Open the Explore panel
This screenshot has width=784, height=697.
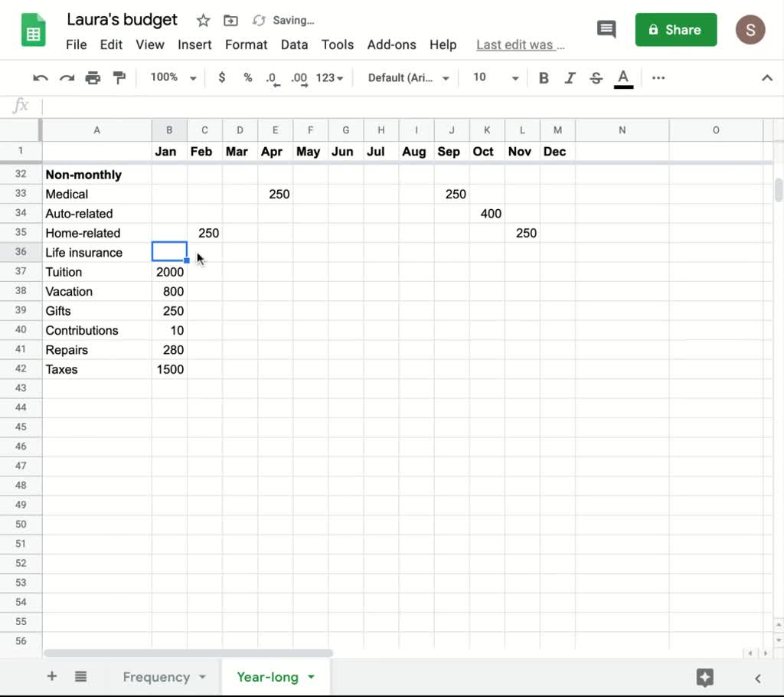coord(704,677)
